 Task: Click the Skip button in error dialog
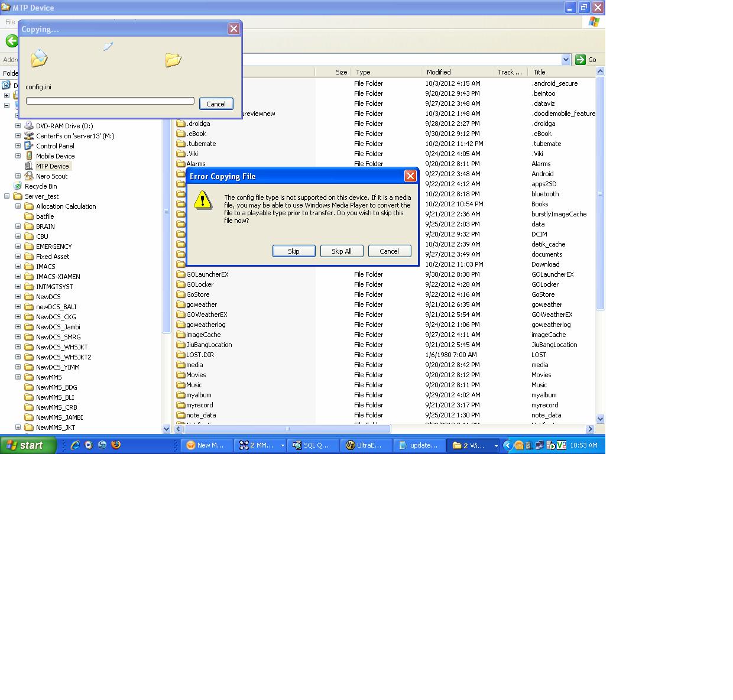[294, 251]
